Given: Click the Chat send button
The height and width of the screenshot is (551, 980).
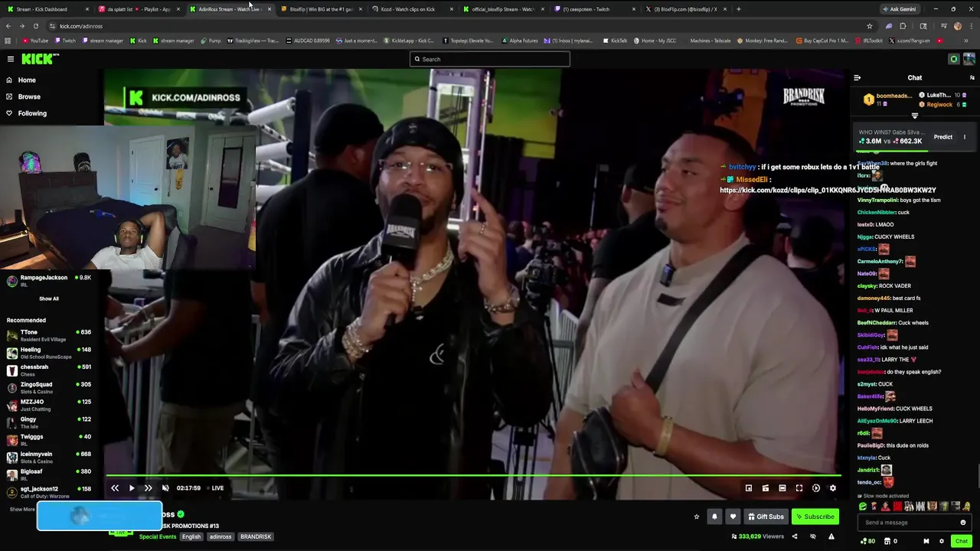Looking at the screenshot, I should (962, 541).
